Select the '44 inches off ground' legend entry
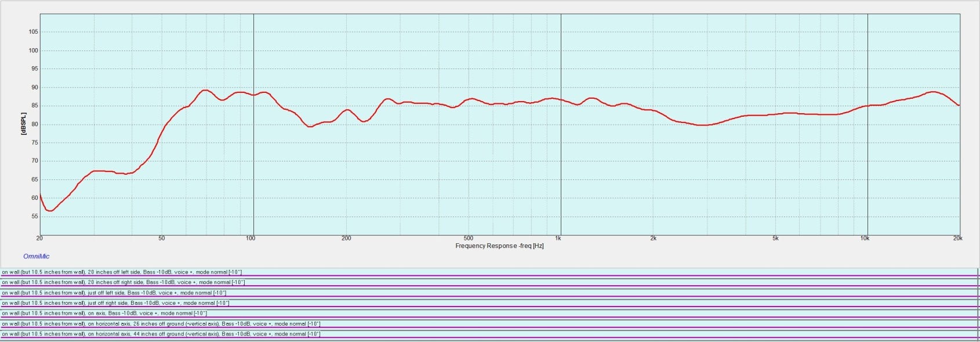The width and height of the screenshot is (980, 342). coord(161,334)
